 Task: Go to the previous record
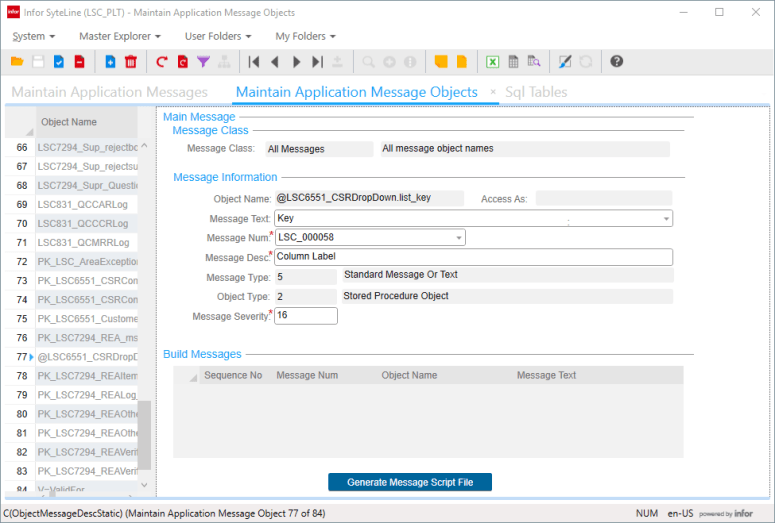point(275,62)
